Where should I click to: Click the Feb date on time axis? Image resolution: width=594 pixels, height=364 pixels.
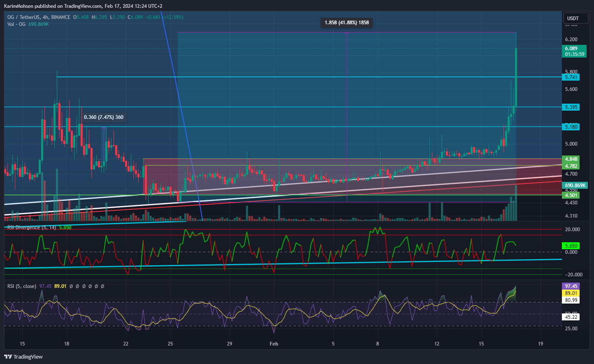click(274, 344)
